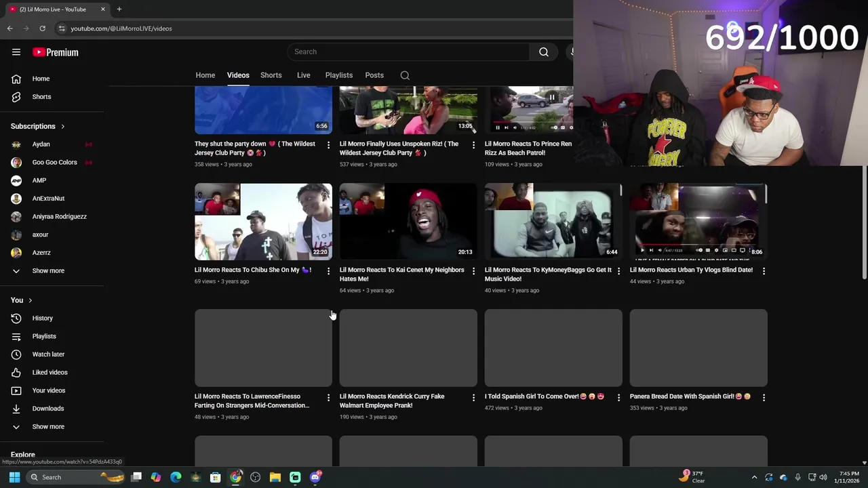Switch to channel Playlists tab
The image size is (868, 488).
tap(339, 75)
